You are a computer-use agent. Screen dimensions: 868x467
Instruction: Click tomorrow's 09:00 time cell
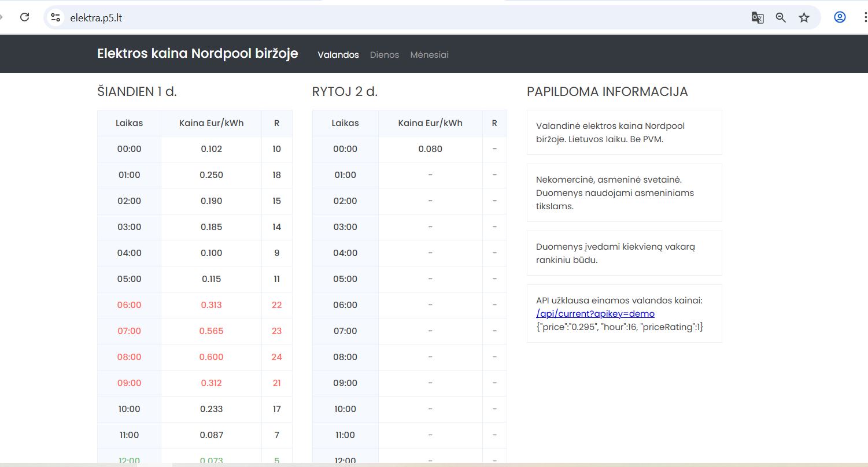coord(345,383)
